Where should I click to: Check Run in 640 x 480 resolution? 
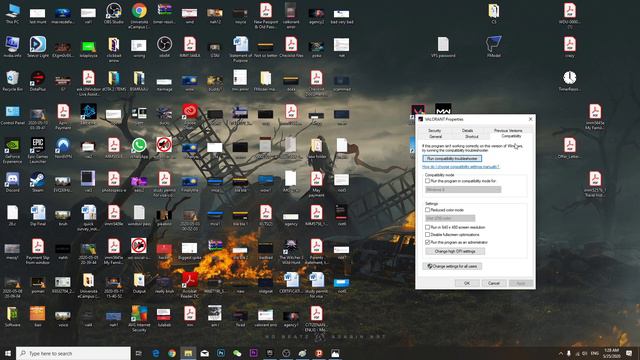[x=428, y=227]
